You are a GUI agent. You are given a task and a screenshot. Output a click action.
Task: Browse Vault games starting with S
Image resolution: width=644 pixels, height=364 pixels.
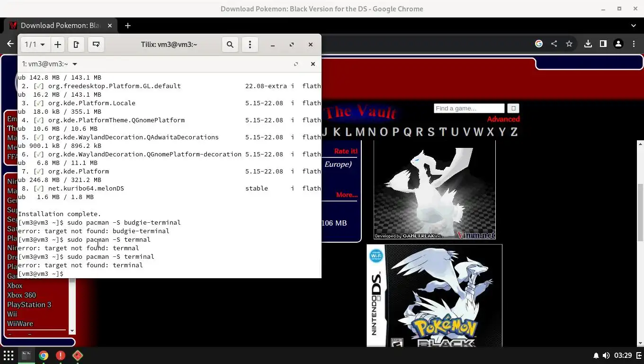click(431, 132)
